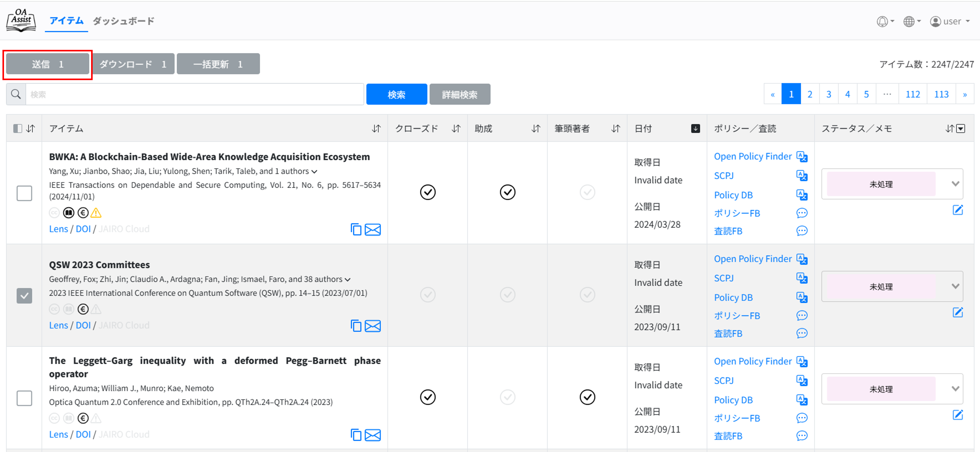Click translate icon beside first Open Policy Finder
This screenshot has height=452, width=980.
[x=802, y=157]
